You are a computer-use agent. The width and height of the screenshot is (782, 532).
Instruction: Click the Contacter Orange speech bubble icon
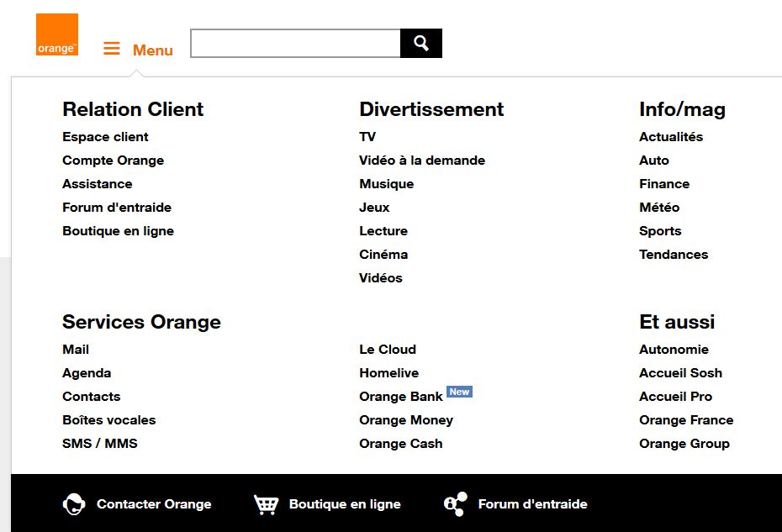point(75,504)
